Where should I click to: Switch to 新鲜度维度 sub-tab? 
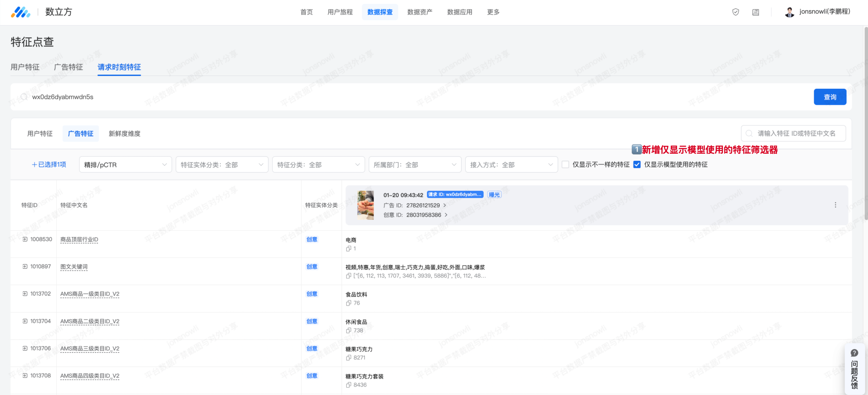pos(125,134)
